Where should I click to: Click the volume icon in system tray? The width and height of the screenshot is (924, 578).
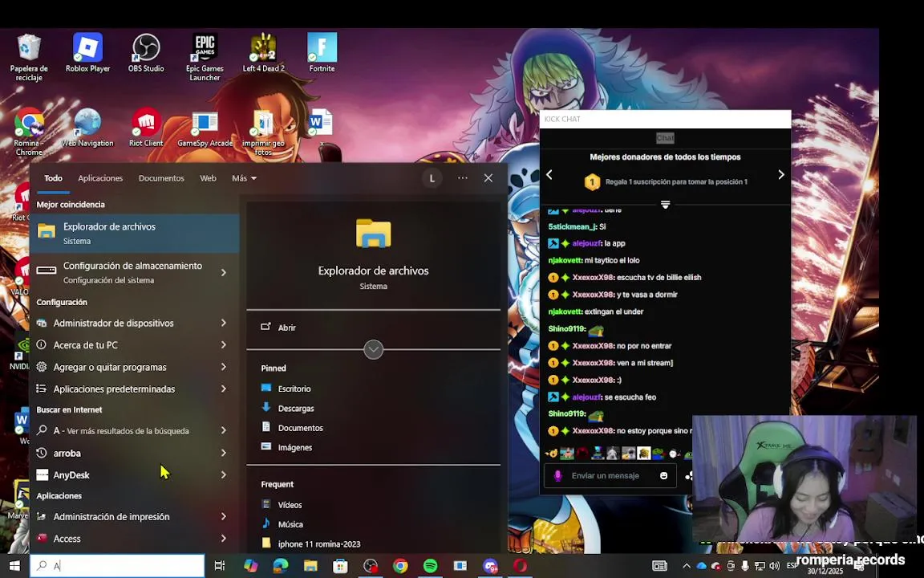(774, 566)
